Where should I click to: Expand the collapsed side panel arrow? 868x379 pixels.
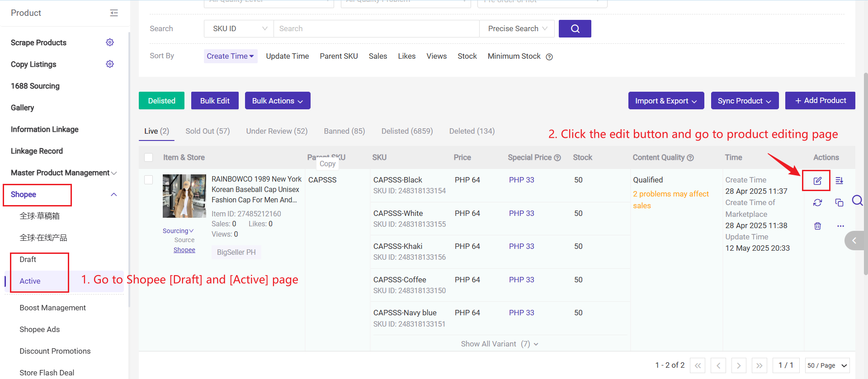pyautogui.click(x=854, y=240)
